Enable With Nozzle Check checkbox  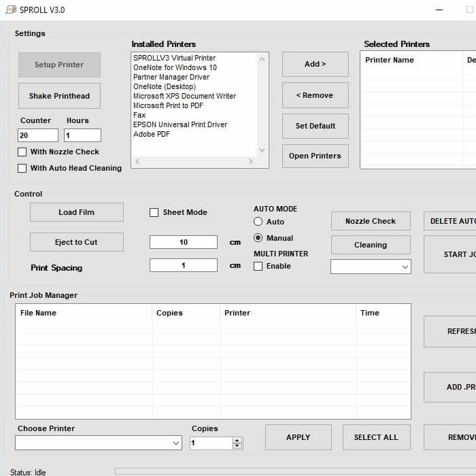[x=22, y=152]
